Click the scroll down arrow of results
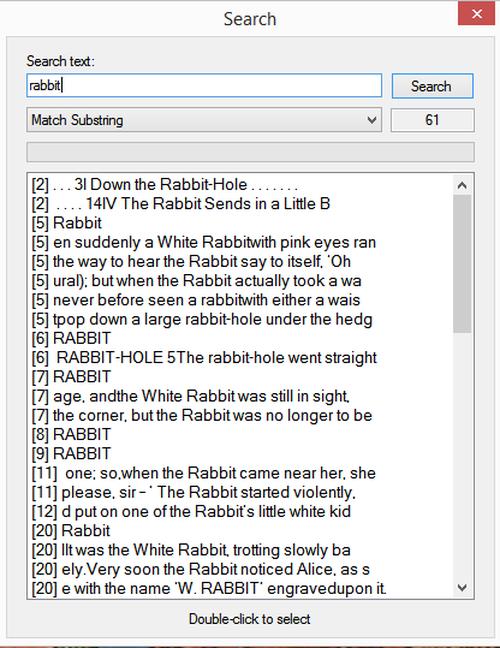 point(462,587)
